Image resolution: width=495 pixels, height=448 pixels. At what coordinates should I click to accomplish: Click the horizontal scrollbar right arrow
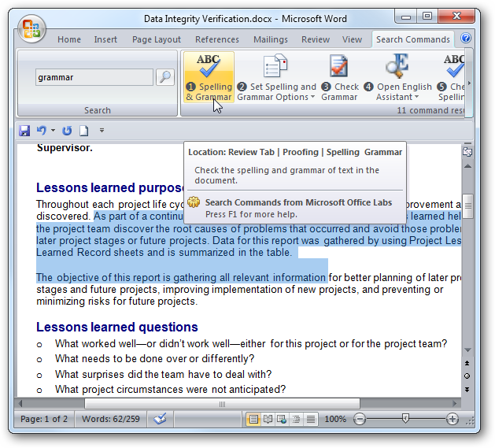click(x=455, y=403)
